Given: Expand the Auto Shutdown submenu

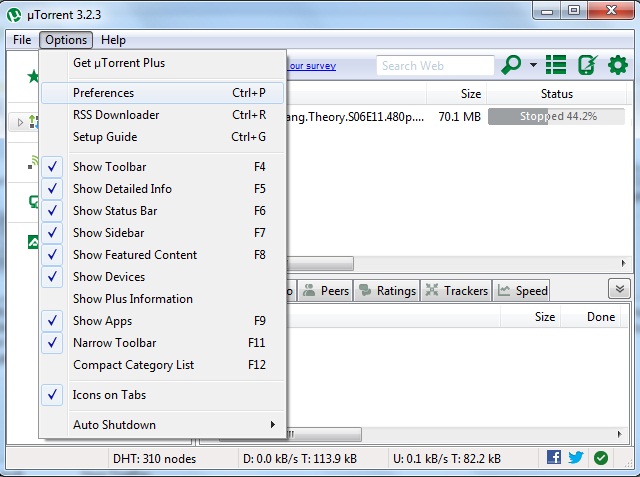Looking at the screenshot, I should coord(162,425).
